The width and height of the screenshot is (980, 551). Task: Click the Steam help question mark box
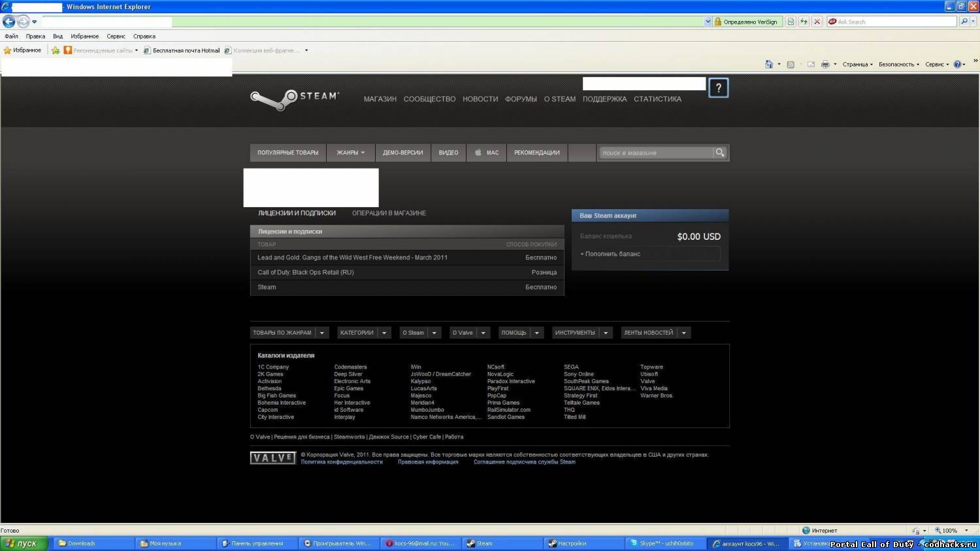(719, 88)
